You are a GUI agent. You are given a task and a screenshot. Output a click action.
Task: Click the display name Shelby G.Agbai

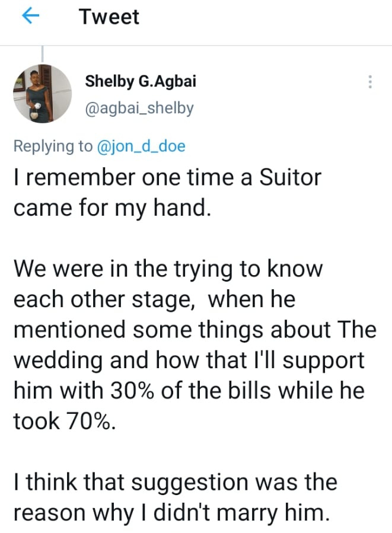140,81
